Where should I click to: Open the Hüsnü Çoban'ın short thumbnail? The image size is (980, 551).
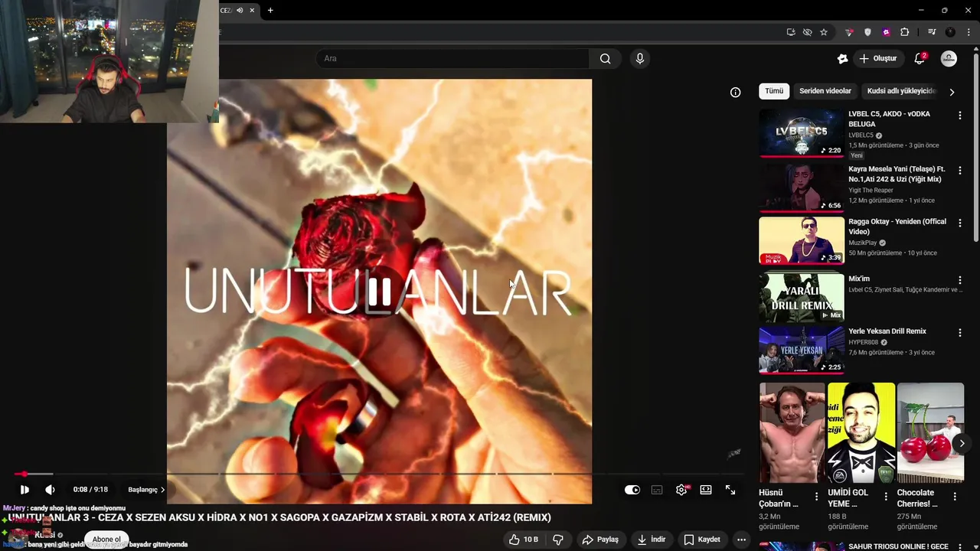[792, 432]
